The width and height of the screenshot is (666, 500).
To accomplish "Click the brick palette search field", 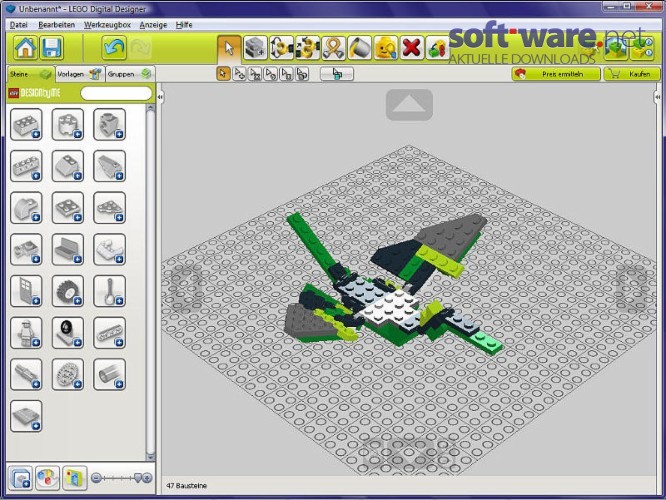I will 116,93.
